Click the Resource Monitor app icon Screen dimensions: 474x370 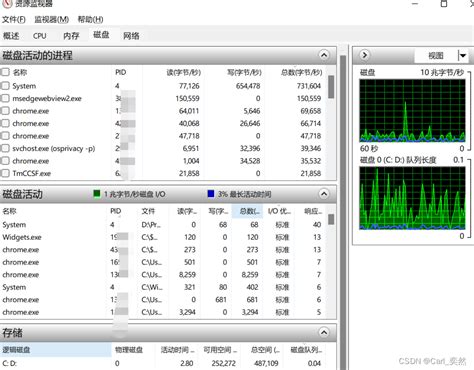pos(7,3)
